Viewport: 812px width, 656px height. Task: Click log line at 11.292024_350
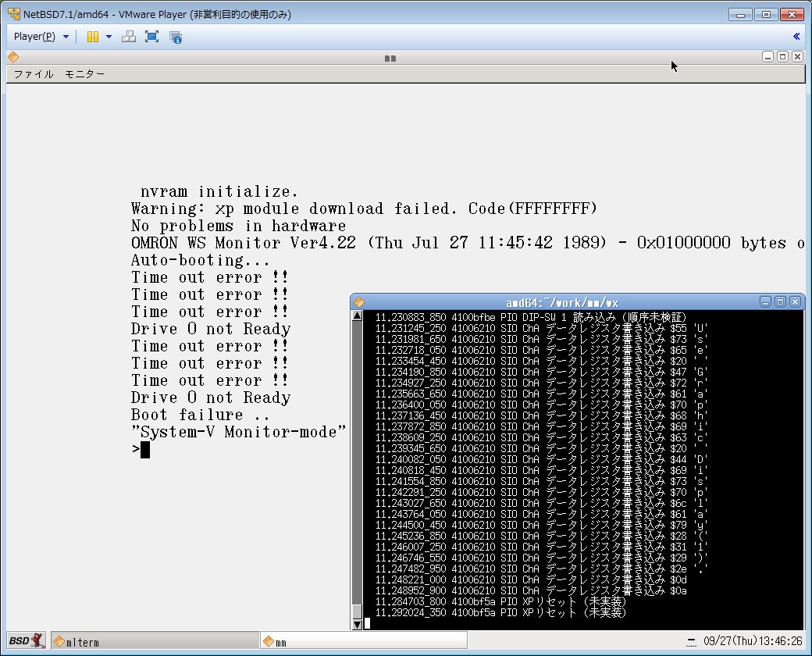500,612
